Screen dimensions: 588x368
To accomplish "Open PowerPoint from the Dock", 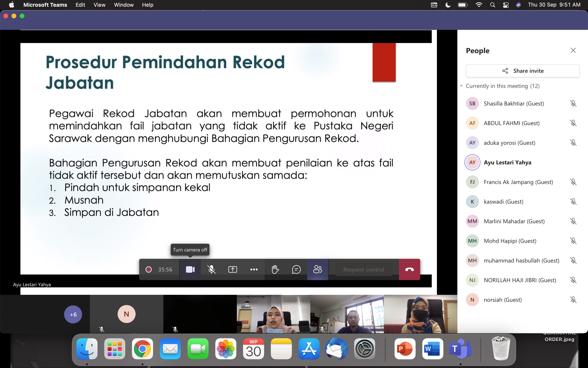I will click(405, 349).
